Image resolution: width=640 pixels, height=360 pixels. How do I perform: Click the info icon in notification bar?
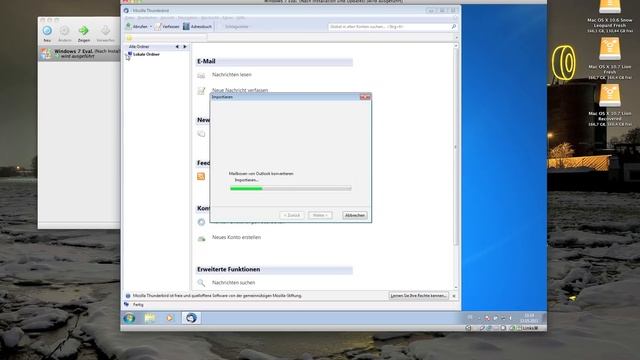point(128,296)
